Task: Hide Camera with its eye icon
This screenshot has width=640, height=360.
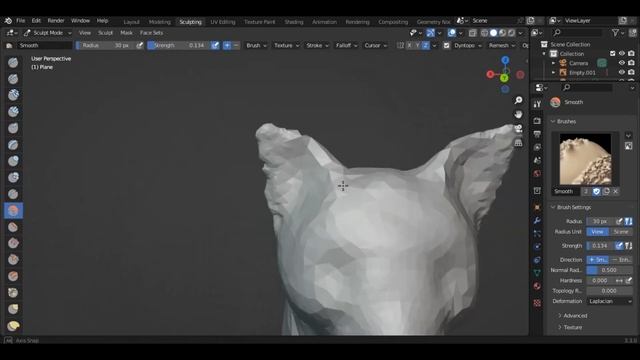Action: pos(622,63)
